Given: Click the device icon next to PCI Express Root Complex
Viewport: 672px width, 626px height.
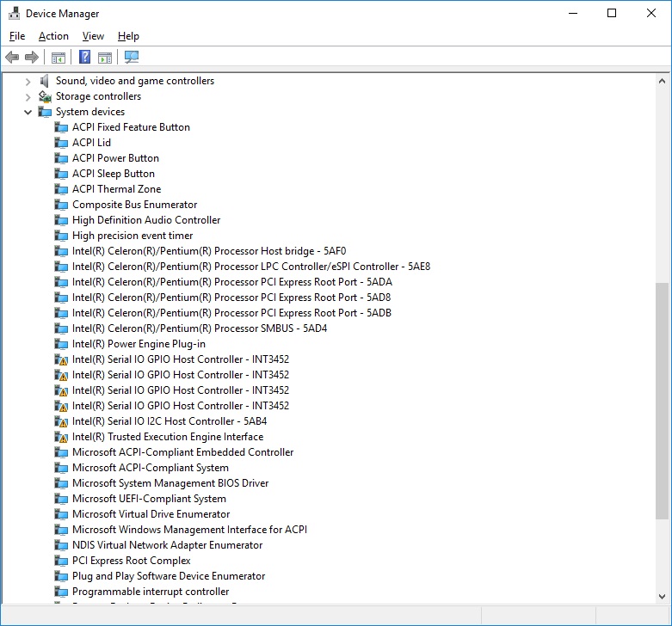Looking at the screenshot, I should pyautogui.click(x=61, y=561).
